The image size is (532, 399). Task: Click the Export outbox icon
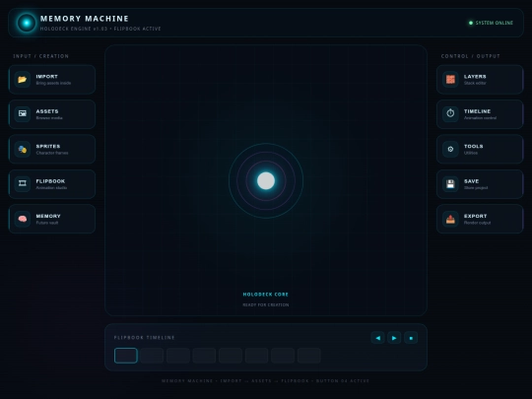[x=450, y=219]
